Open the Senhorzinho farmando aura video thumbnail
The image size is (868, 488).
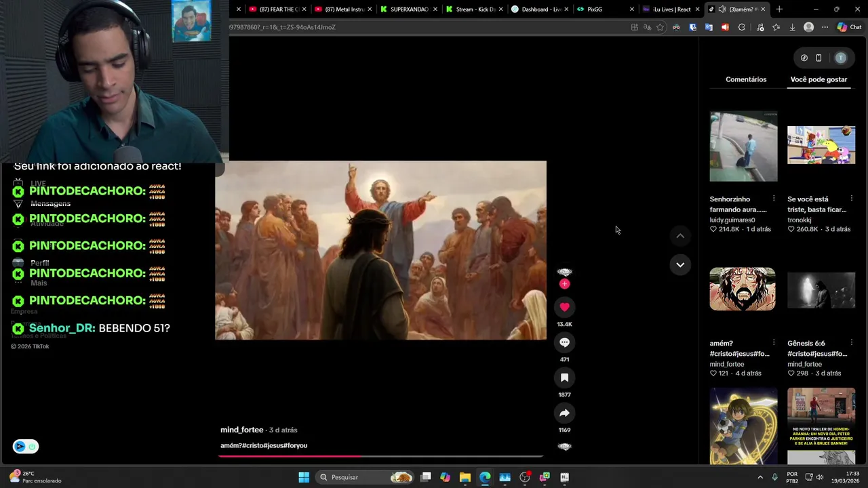point(743,146)
